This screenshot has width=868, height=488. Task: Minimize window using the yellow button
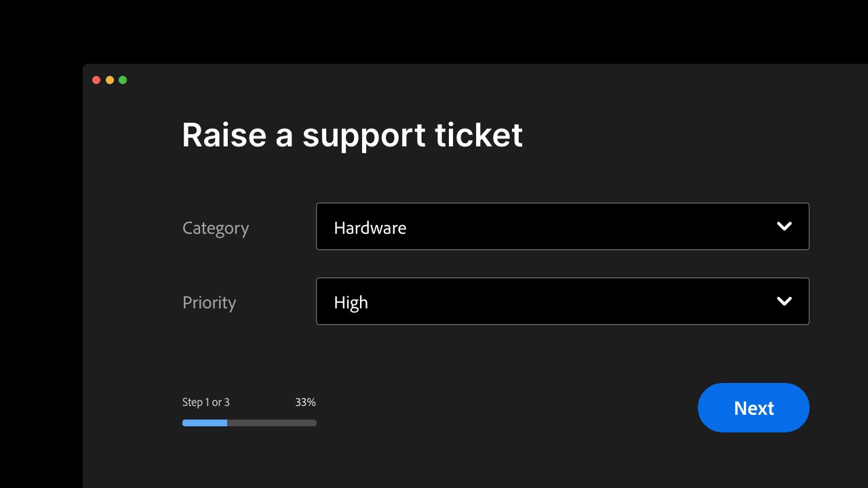[110, 80]
